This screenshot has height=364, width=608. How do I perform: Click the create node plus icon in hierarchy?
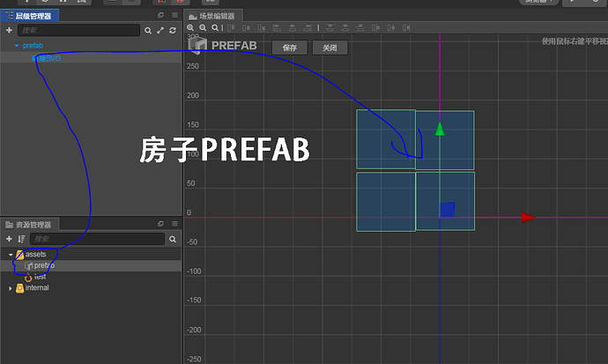click(x=10, y=30)
